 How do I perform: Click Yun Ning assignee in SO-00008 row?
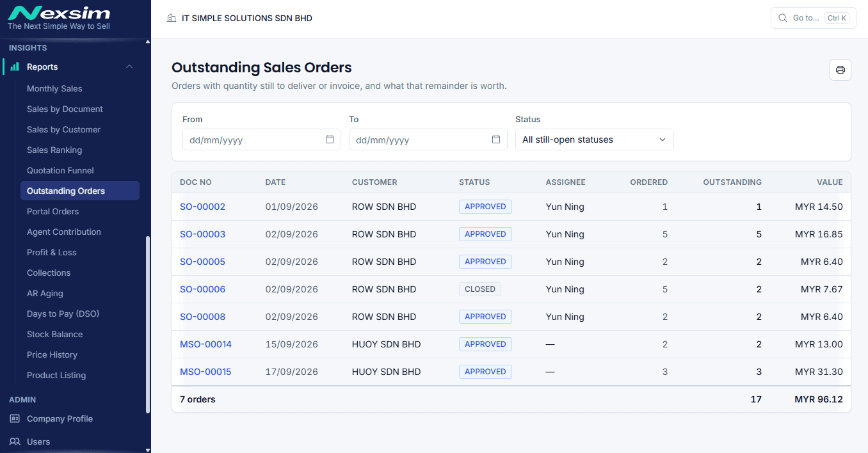565,317
